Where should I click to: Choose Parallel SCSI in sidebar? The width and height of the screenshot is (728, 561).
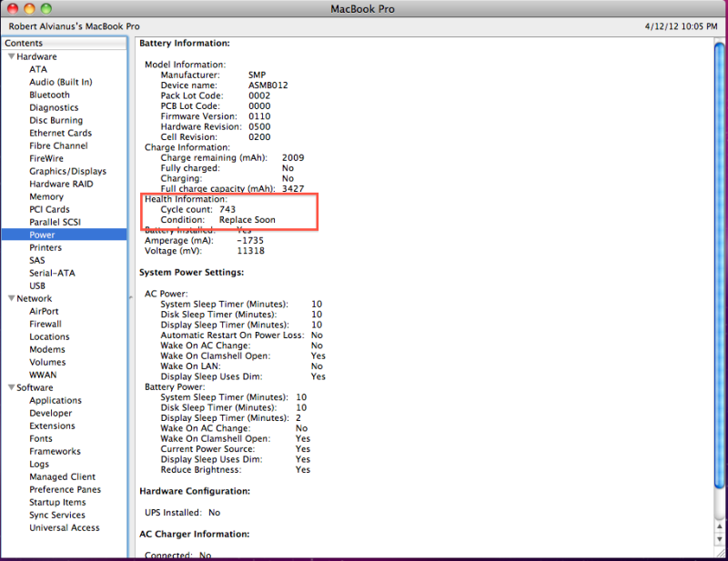pyautogui.click(x=55, y=222)
